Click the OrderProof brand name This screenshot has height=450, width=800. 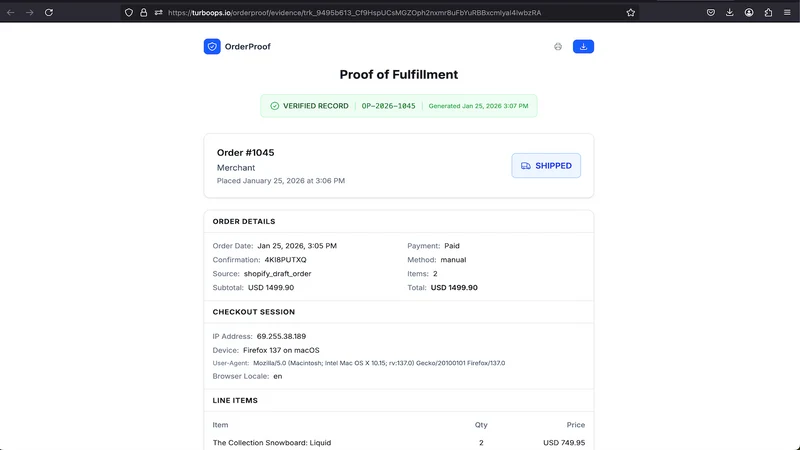point(247,46)
